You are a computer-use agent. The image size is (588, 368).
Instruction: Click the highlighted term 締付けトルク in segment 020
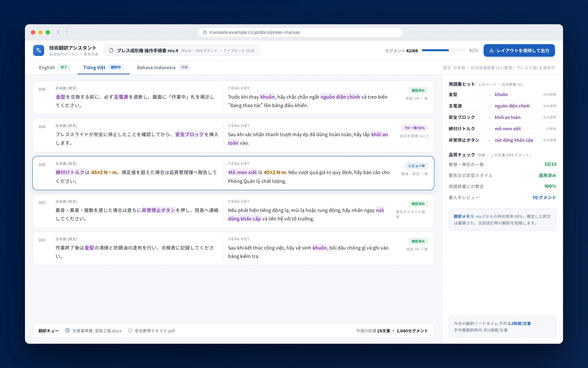[70, 172]
